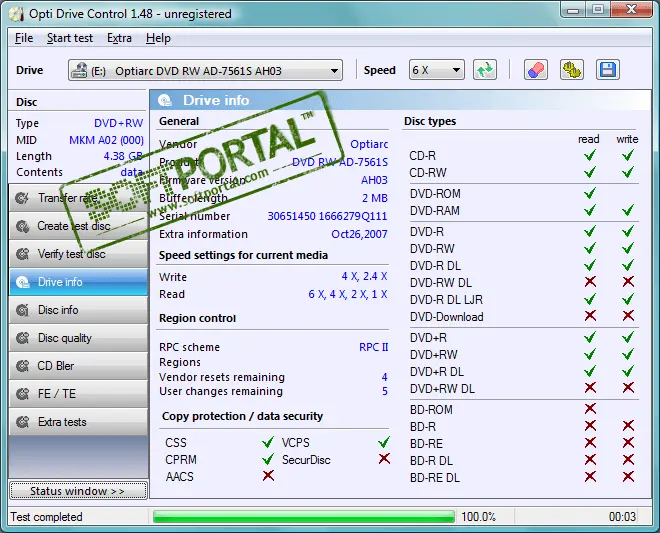The image size is (660, 533).
Task: Open the settings icon in toolbar
Action: (571, 70)
